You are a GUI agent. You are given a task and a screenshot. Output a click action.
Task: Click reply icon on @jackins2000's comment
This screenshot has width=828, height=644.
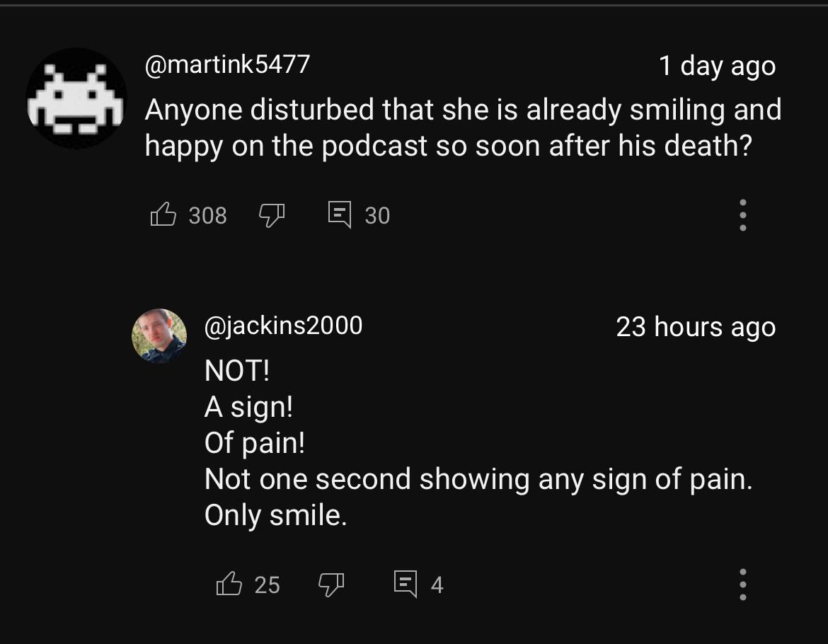click(x=406, y=584)
